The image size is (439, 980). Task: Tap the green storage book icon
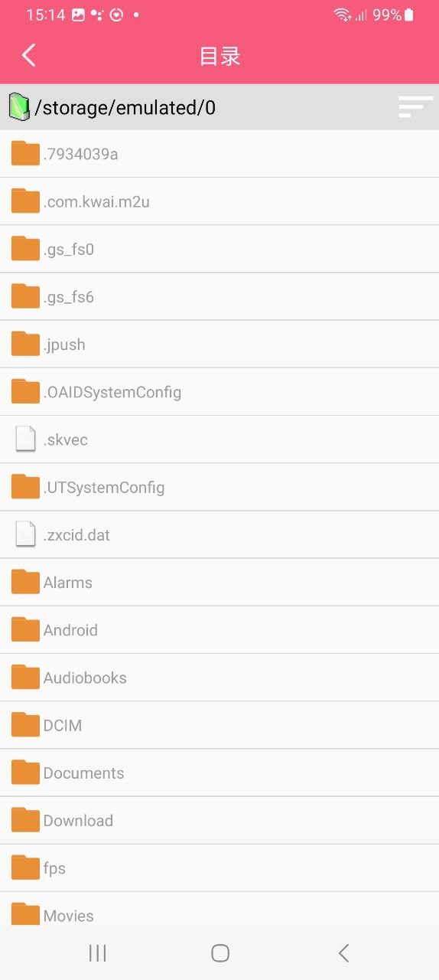coord(18,107)
